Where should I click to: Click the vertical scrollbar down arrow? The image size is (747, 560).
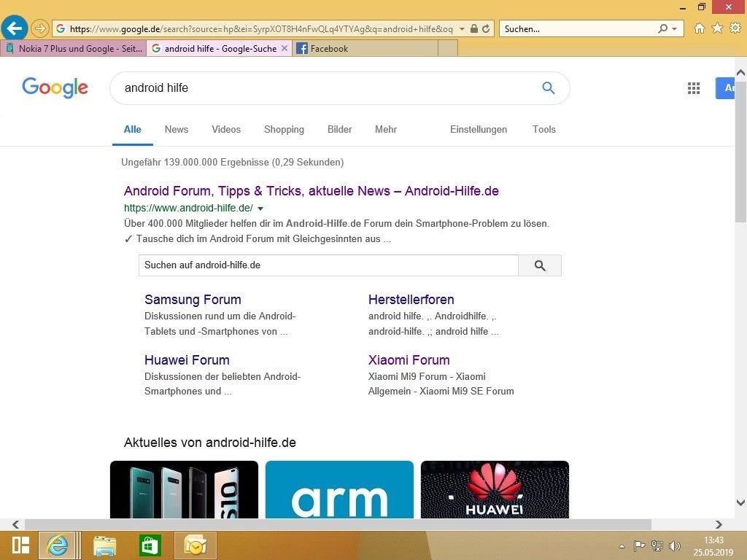pos(740,502)
